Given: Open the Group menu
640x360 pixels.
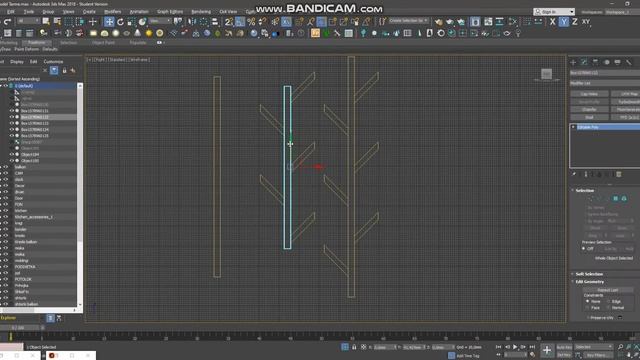Looking at the screenshot, I should pos(48,12).
